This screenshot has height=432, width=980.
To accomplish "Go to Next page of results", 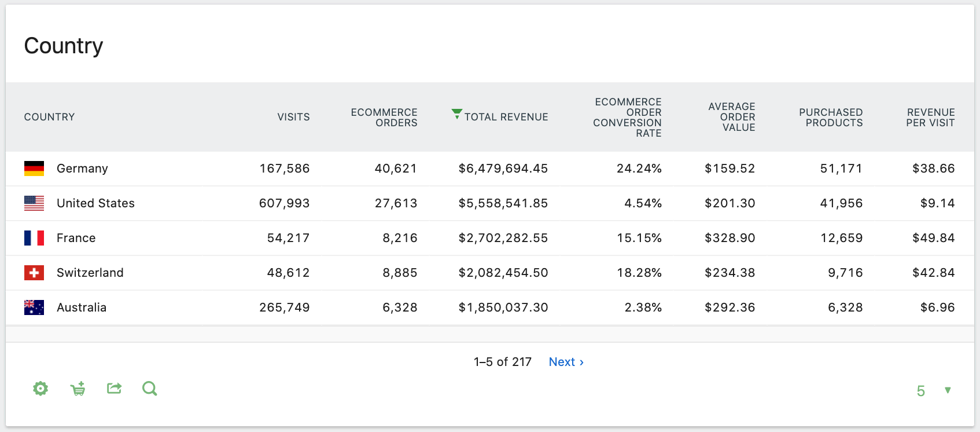I will tap(566, 362).
